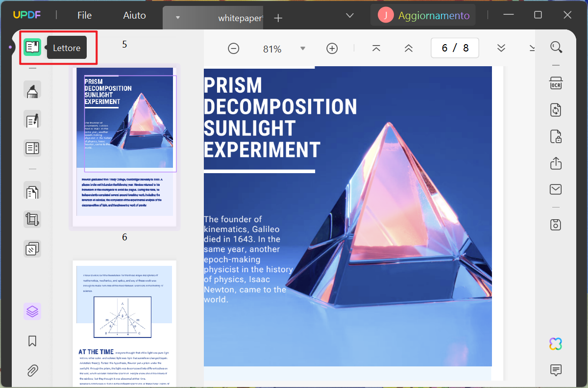This screenshot has height=388, width=588.
Task: Select the crop pages tool
Action: (32, 219)
